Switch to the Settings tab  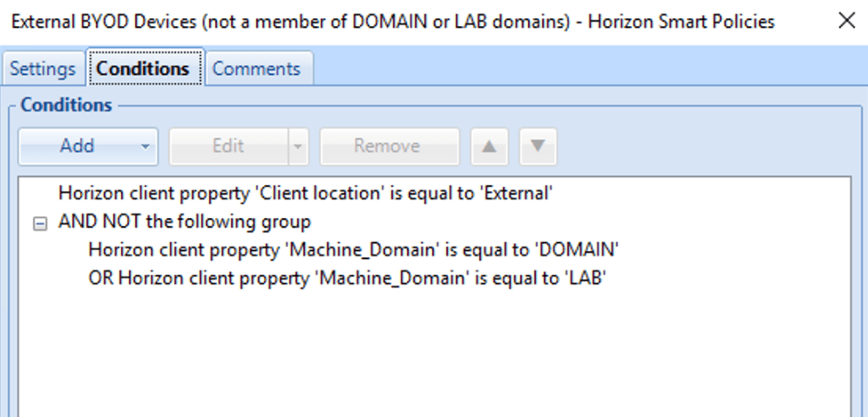[x=43, y=69]
